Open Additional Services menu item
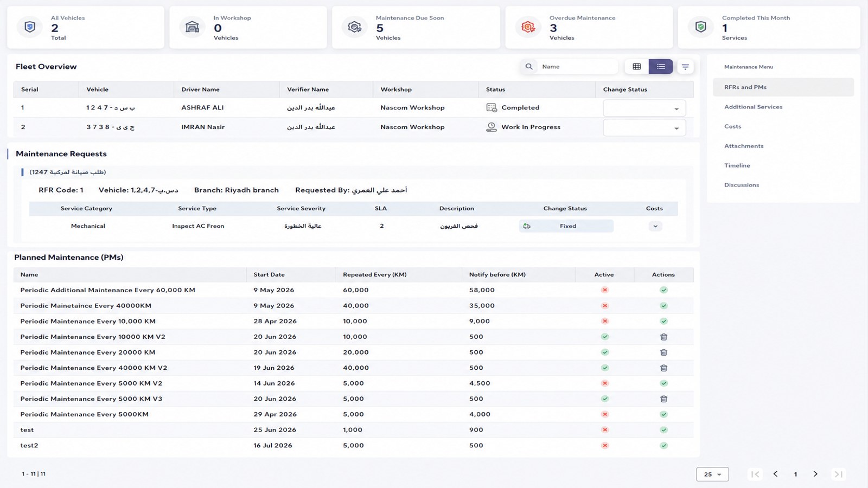The width and height of the screenshot is (868, 488). pos(754,107)
